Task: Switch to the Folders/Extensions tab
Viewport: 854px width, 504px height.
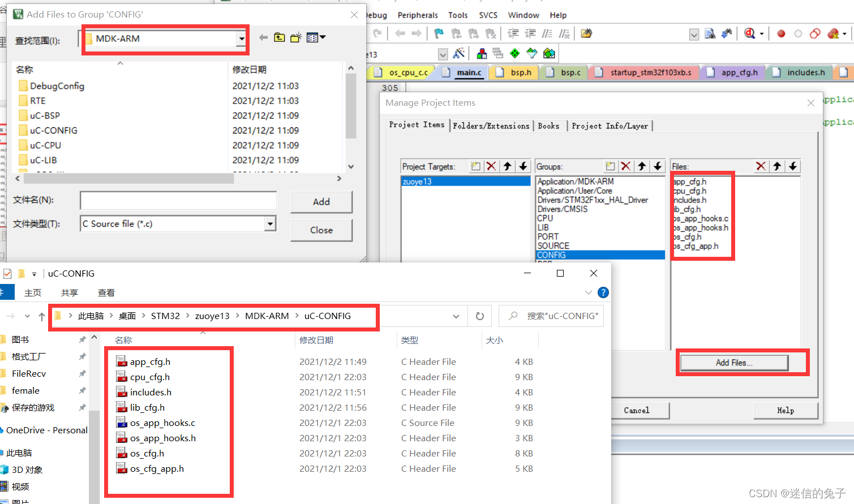Action: [x=491, y=126]
